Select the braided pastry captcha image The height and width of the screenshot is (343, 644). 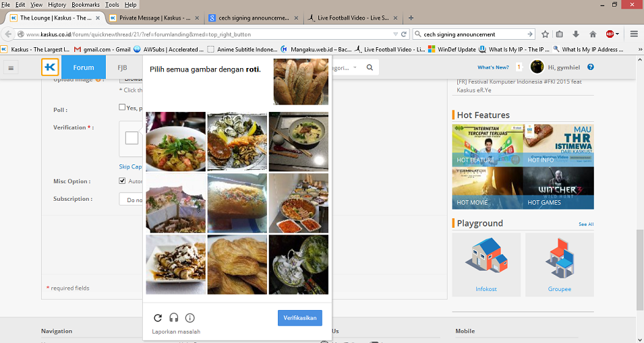coord(237,264)
